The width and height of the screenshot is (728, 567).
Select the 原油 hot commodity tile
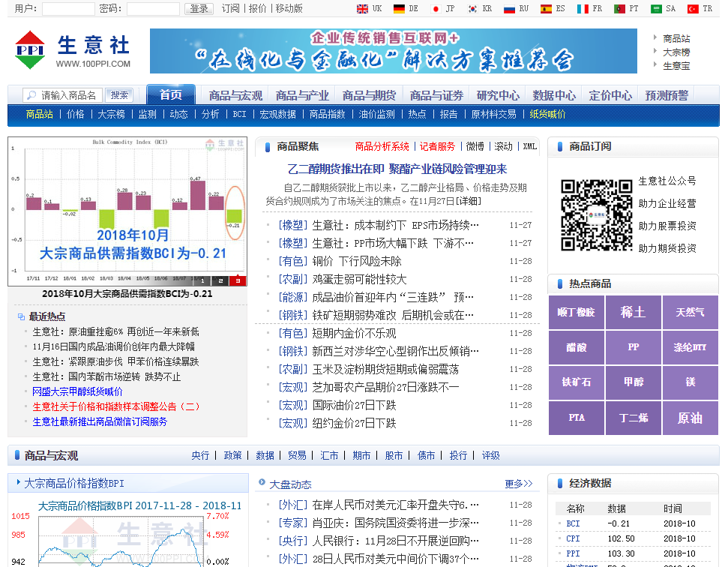point(691,418)
